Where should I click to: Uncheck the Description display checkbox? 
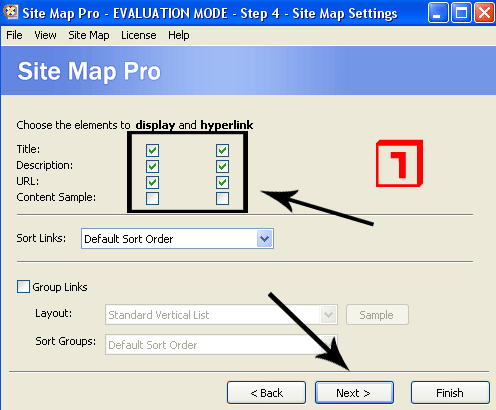point(152,166)
